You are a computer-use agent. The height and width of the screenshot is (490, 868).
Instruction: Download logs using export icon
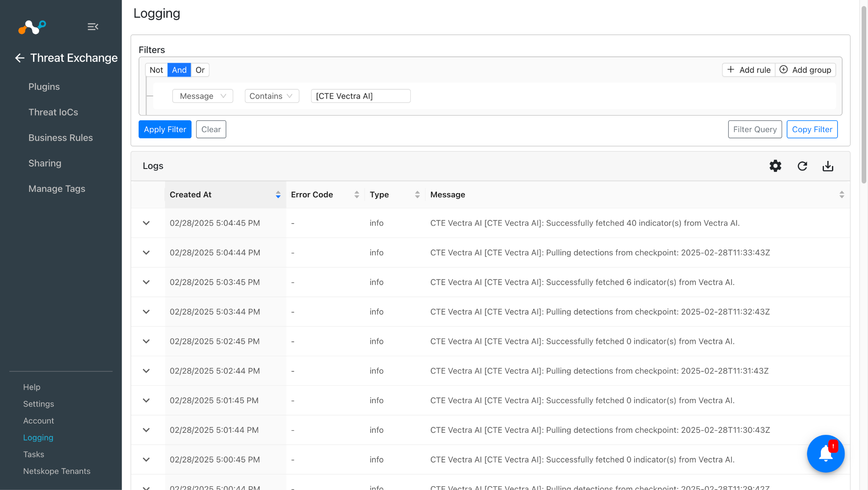[x=827, y=166]
